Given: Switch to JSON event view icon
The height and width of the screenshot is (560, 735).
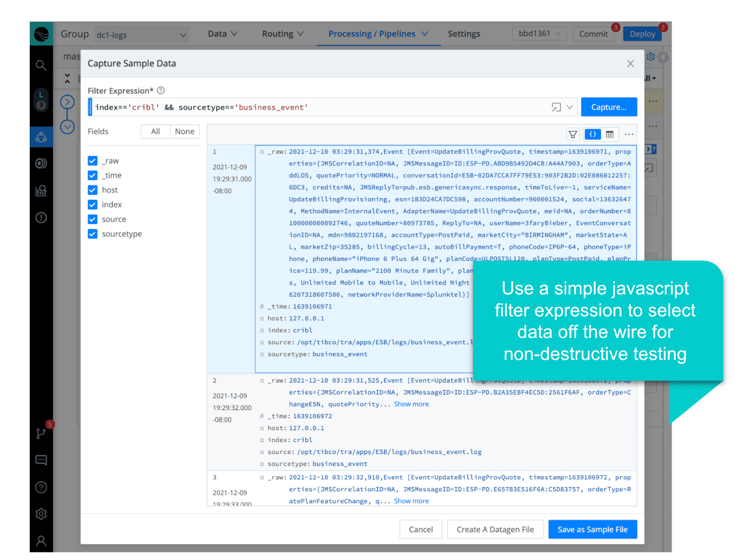Looking at the screenshot, I should (x=592, y=134).
